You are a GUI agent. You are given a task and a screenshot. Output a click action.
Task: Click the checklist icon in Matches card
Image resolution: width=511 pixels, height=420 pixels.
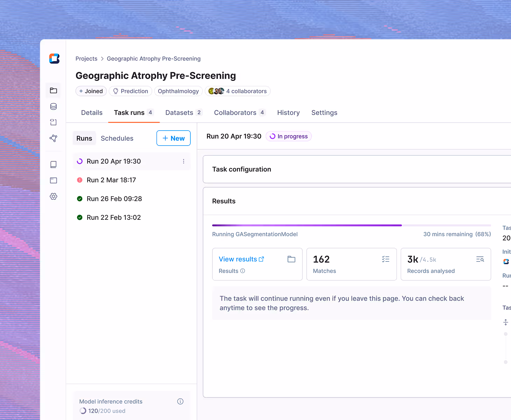pyautogui.click(x=386, y=259)
